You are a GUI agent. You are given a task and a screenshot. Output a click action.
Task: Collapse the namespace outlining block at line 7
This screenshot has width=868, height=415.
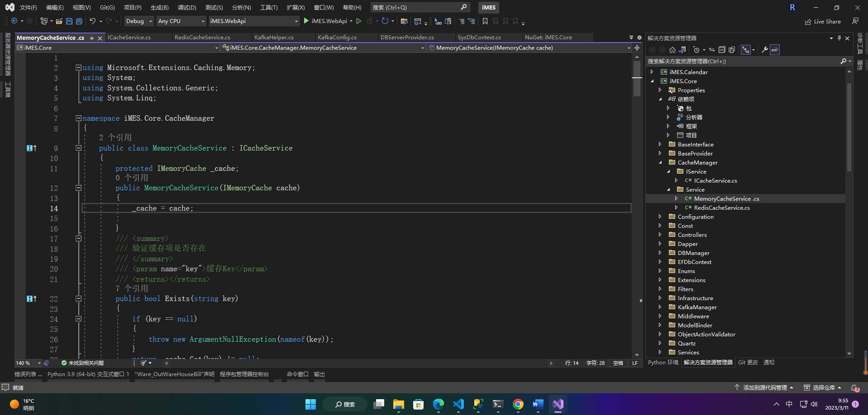point(78,118)
